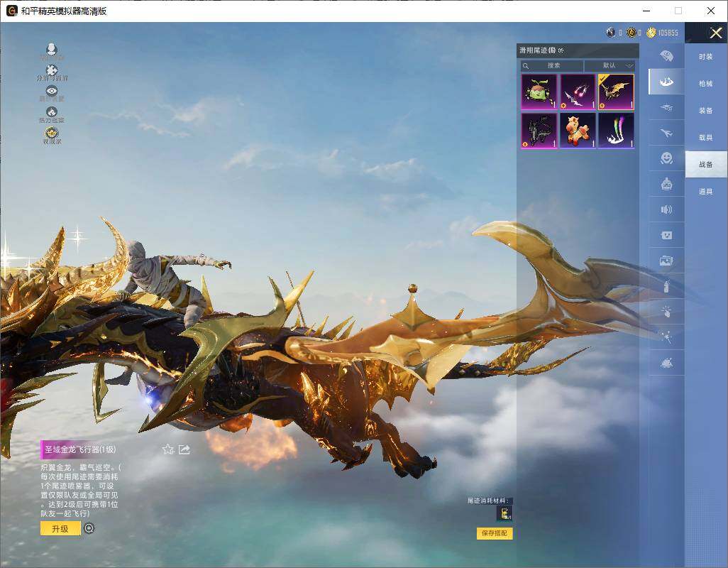
Task: Click the dark gold-rimmed currency icon
Action: 632,32
